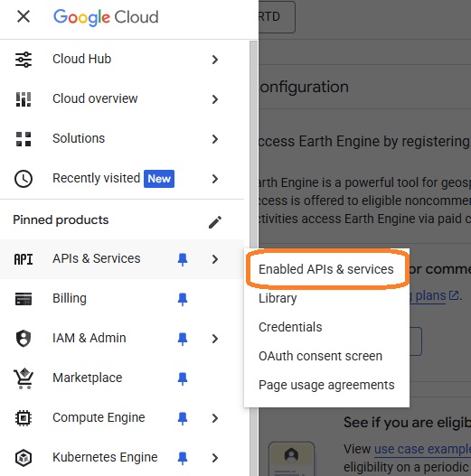Click the Cloud overview dashboard icon
The image size is (471, 476).
tap(24, 99)
